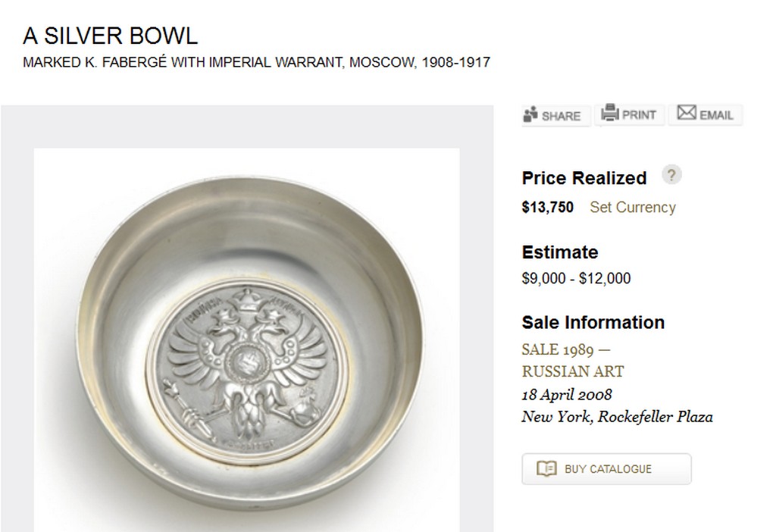Click the BUY CATALOGUE button text
The width and height of the screenshot is (776, 532).
(x=608, y=469)
